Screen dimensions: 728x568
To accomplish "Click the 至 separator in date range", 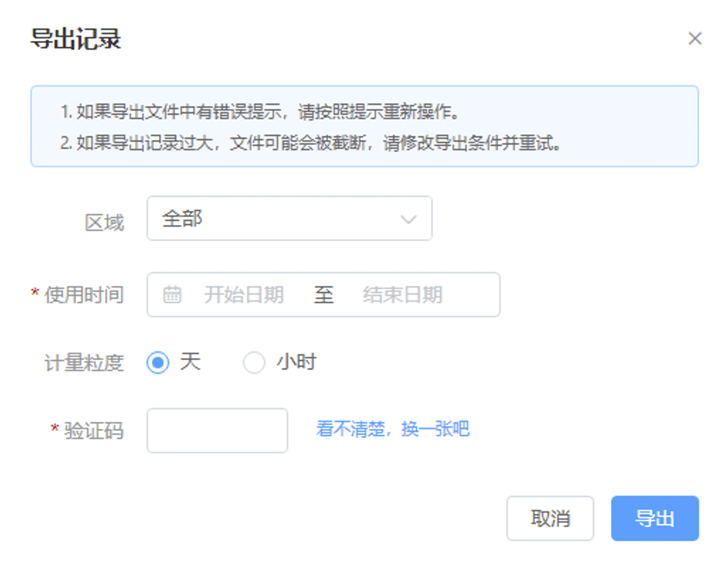I will (x=324, y=295).
